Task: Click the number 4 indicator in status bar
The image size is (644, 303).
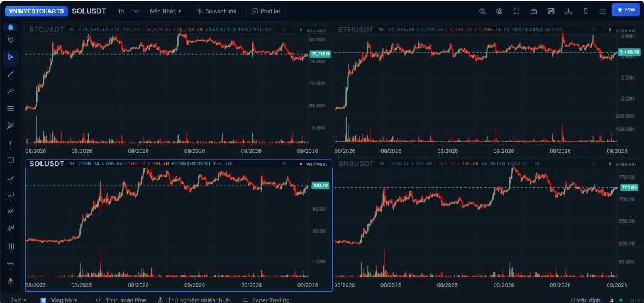Action: coord(611,300)
